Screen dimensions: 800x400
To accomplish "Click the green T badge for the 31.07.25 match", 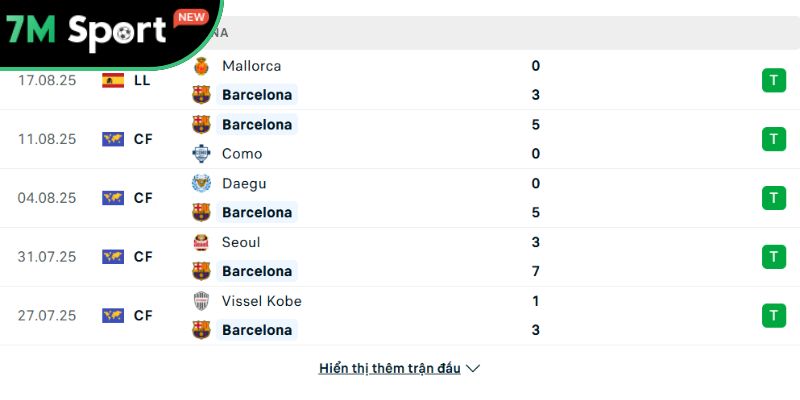I will pyautogui.click(x=773, y=257).
